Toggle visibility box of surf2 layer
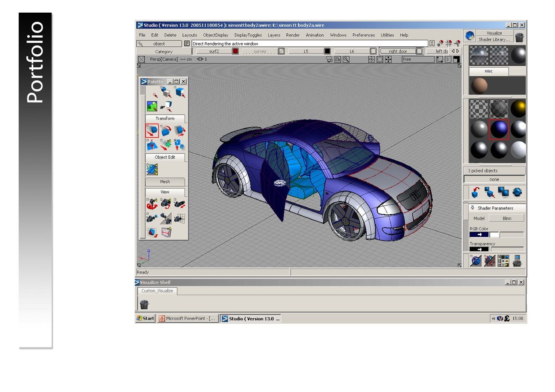Screen dimensions: 555x392 (235, 51)
